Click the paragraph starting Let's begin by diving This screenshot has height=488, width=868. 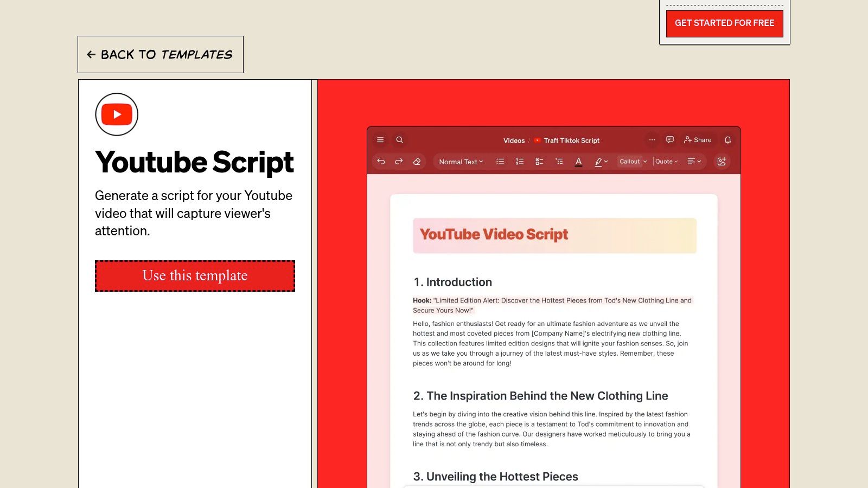coord(551,429)
